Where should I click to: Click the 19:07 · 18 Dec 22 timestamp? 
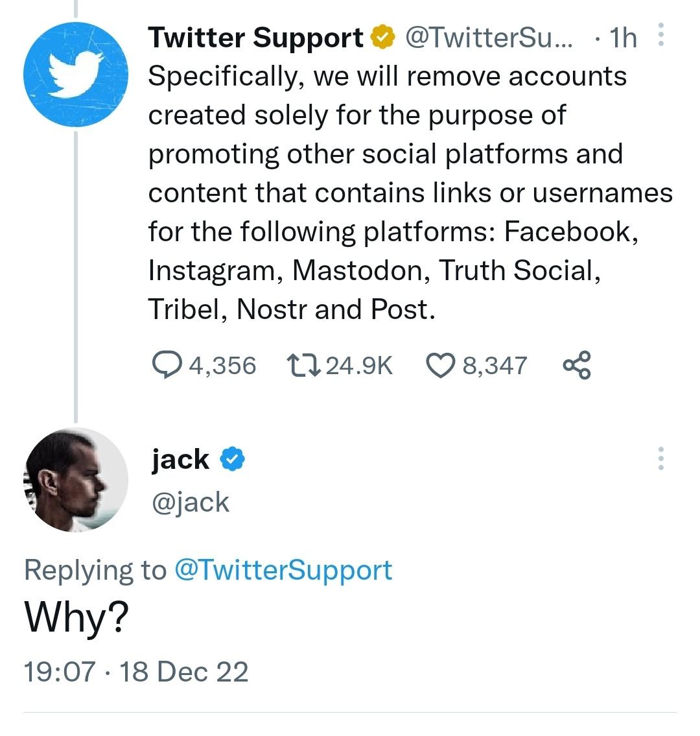pos(136,671)
